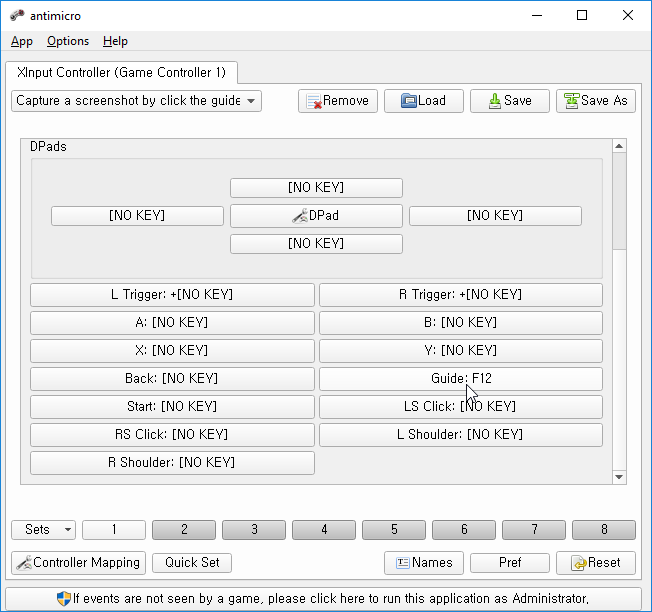Switch to set 5
Screen dimensions: 652x612
click(x=394, y=530)
